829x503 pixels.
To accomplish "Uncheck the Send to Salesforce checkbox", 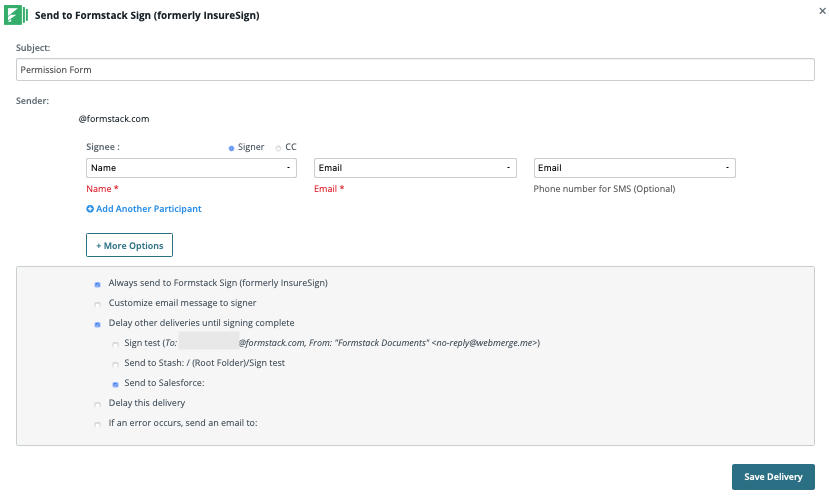I will pyautogui.click(x=116, y=384).
